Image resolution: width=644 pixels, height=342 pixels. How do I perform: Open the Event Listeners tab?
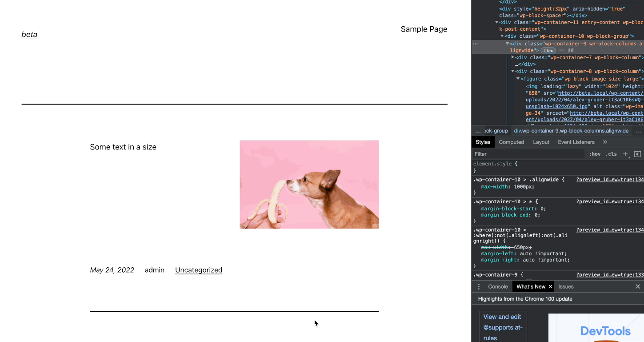point(576,142)
